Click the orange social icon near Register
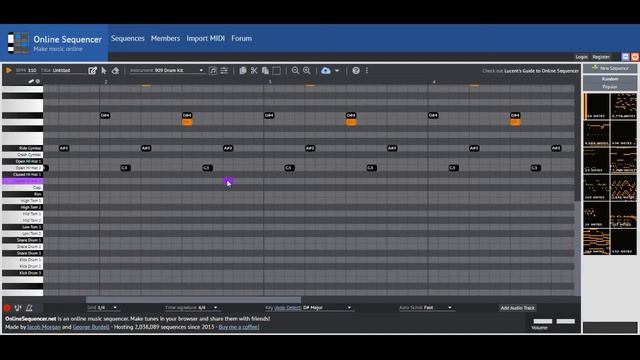This screenshot has height=360, width=640. coord(635,57)
